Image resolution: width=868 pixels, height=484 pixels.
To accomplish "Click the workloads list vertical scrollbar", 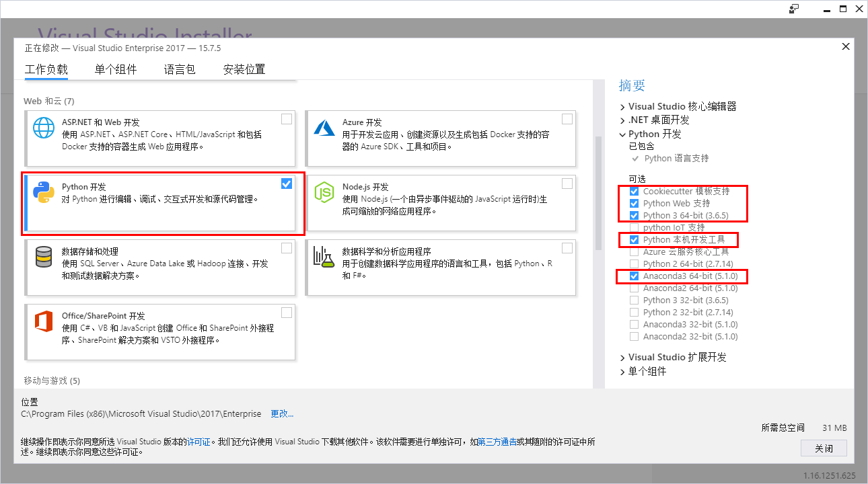I will [x=598, y=194].
